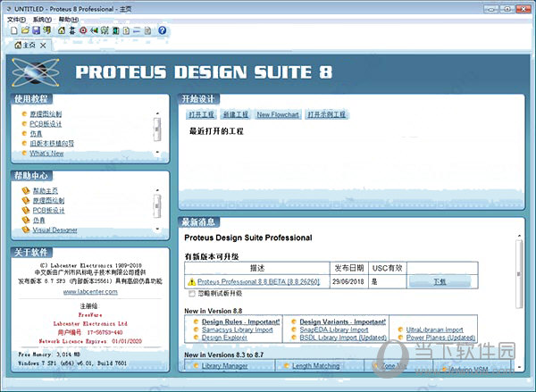The image size is (536, 392).
Task: Open Design Rules - Important! link
Action: (240, 321)
